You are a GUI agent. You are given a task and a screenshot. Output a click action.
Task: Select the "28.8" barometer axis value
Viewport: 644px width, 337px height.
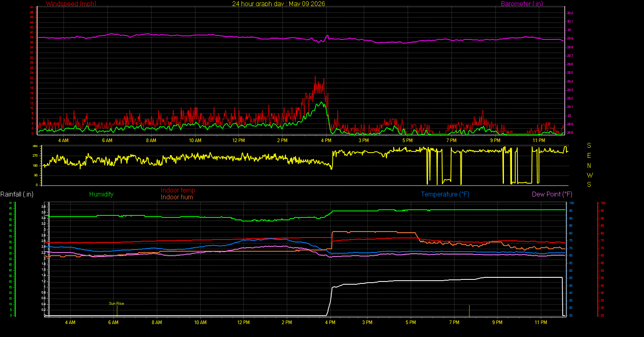(x=570, y=132)
